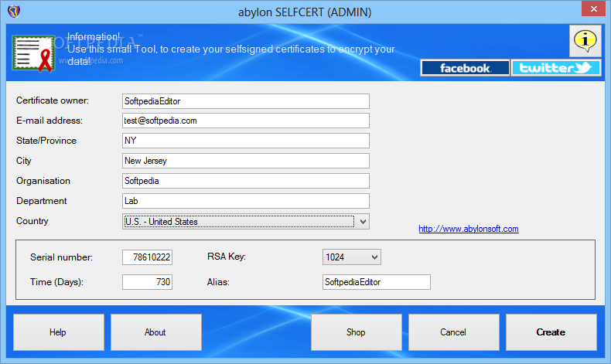Click the 'Certificate owner:' label
This screenshot has height=364, width=611.
53,100
